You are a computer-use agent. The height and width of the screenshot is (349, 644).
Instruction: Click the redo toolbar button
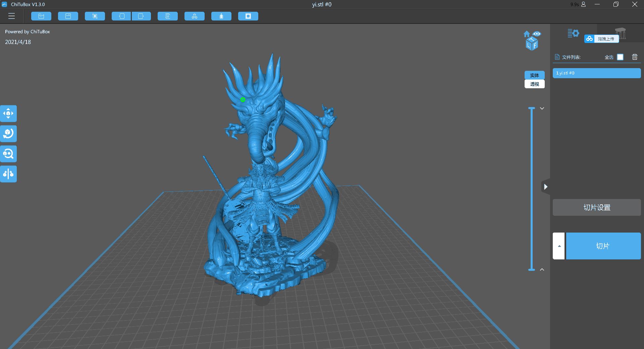click(x=141, y=16)
